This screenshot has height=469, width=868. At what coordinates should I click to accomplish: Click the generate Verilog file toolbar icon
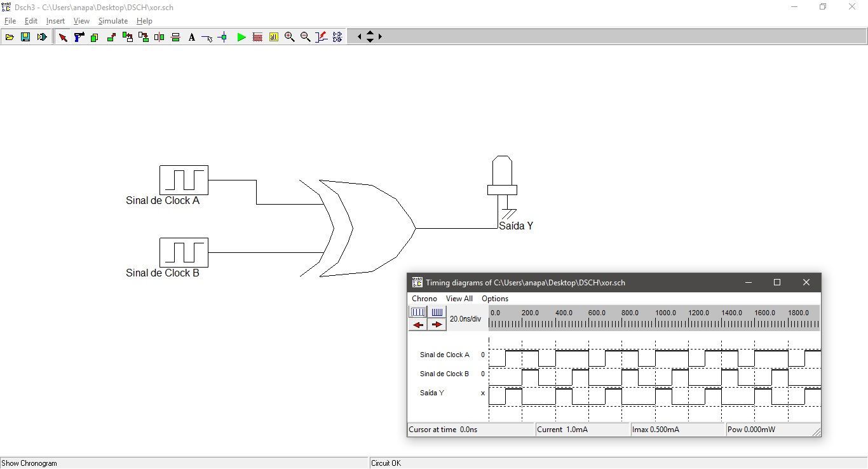point(42,37)
